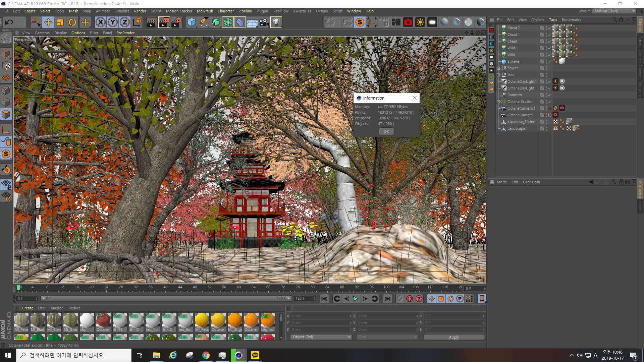
Task: Click the current frame 0 F field left of the preview range
Action: click(x=28, y=298)
